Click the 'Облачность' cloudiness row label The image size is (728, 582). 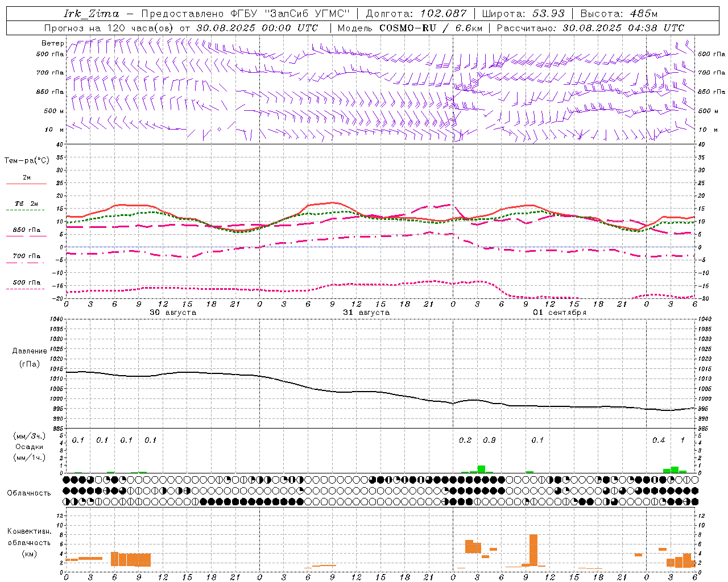[29, 493]
